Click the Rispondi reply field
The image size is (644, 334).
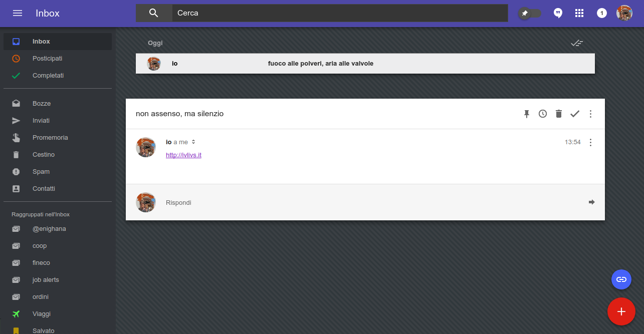tap(365, 202)
